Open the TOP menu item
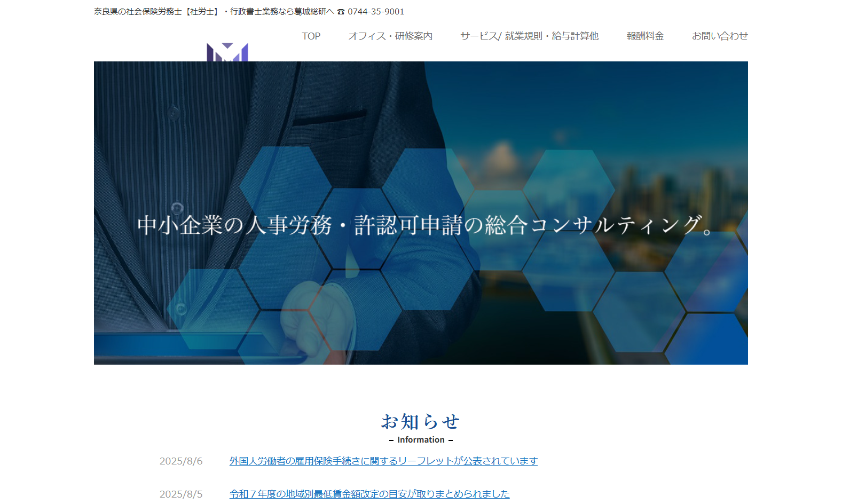The height and width of the screenshot is (504, 842). [311, 36]
